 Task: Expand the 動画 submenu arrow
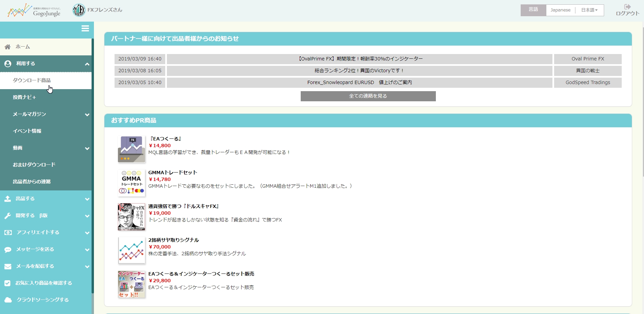[87, 148]
